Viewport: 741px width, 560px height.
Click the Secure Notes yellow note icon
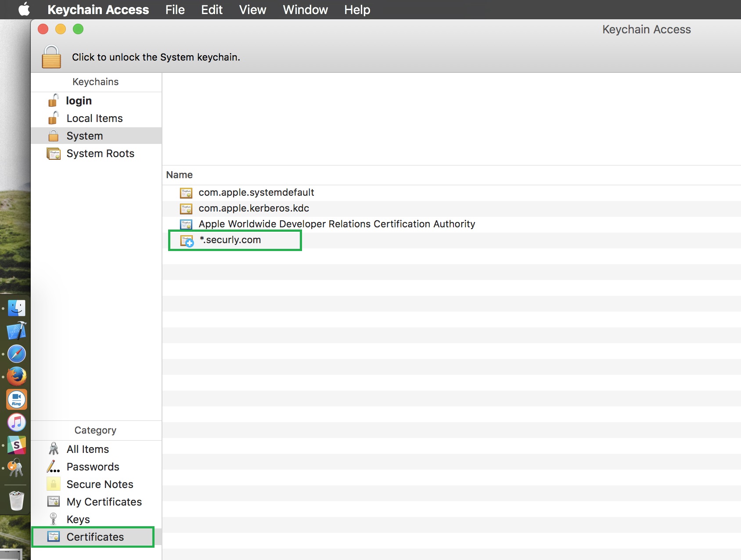coord(54,484)
